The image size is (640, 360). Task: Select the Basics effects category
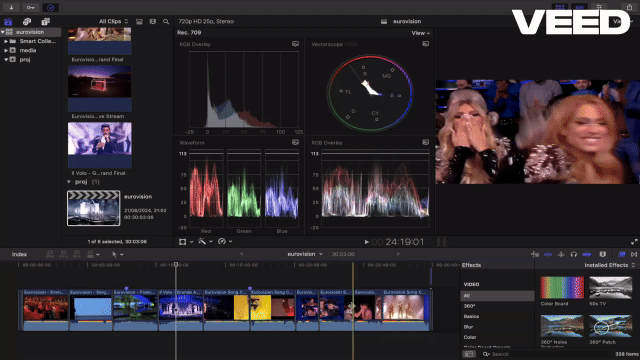pyautogui.click(x=497, y=317)
